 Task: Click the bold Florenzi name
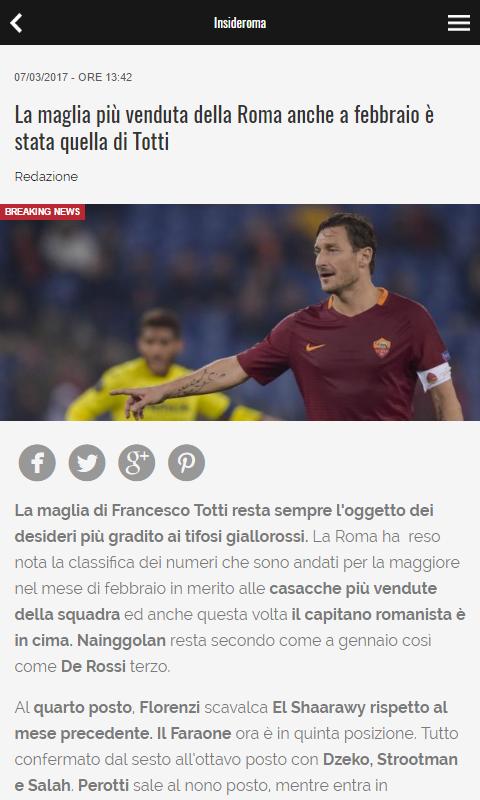click(x=170, y=708)
